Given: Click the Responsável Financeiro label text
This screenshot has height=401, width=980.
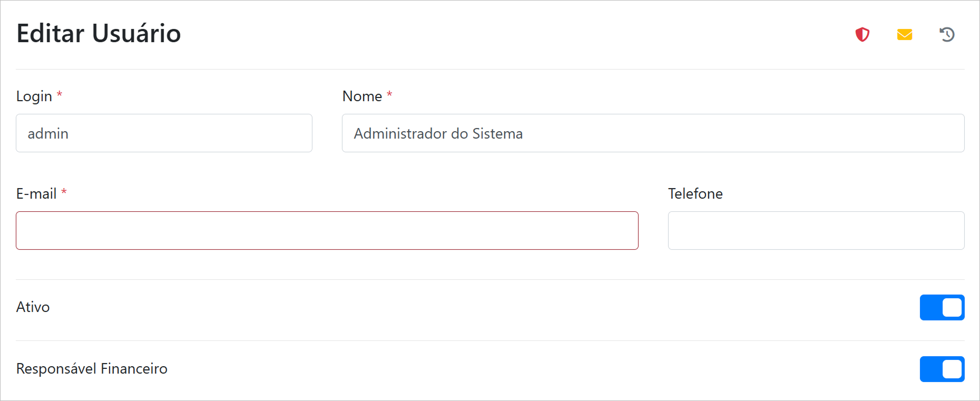Looking at the screenshot, I should [92, 369].
